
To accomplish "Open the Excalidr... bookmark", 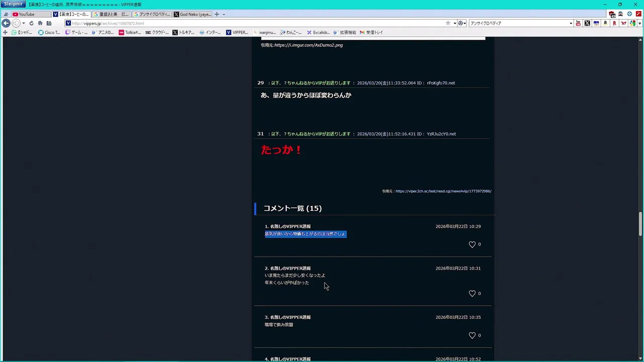I will tap(318, 32).
